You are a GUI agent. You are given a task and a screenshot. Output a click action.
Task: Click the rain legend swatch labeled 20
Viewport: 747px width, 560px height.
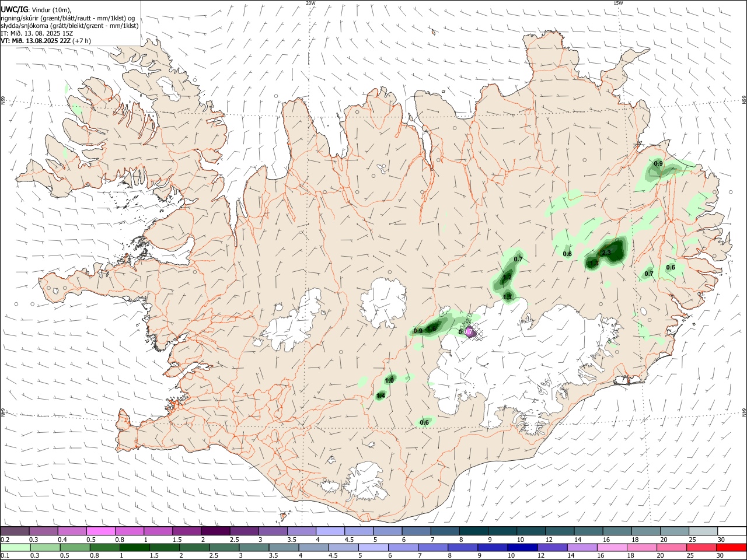tap(671, 547)
